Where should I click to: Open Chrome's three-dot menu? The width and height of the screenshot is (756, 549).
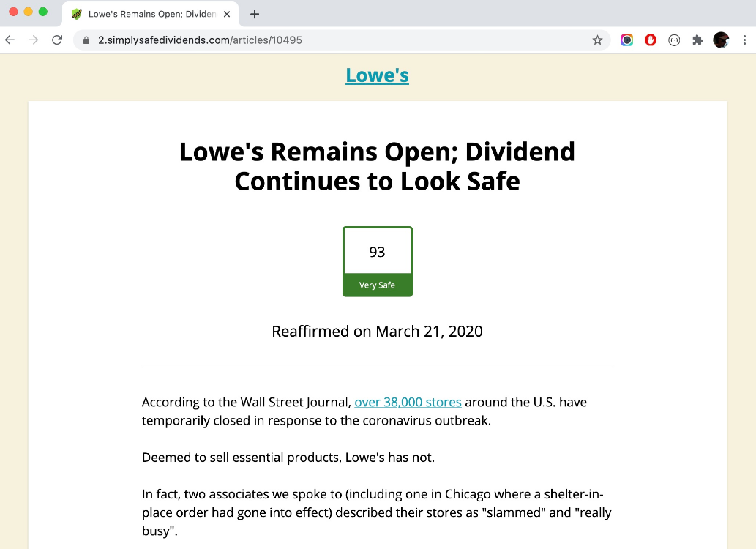click(x=744, y=40)
